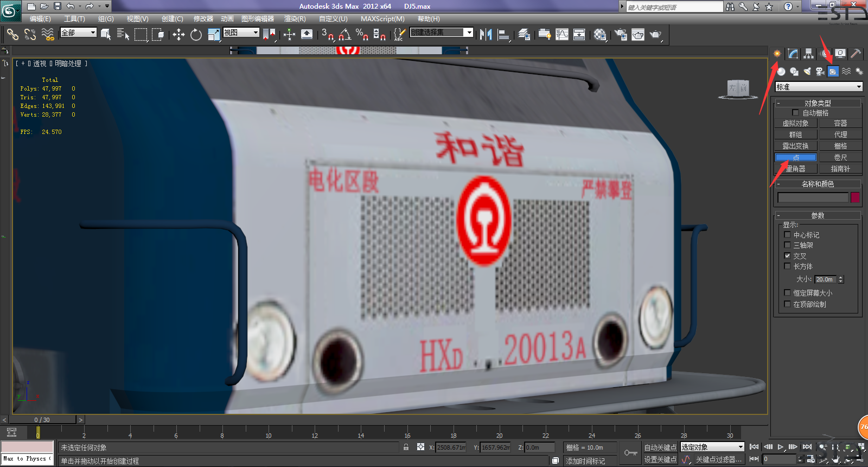Toggle selection lock padlock in status bar
The height and width of the screenshot is (467, 868).
click(x=406, y=447)
